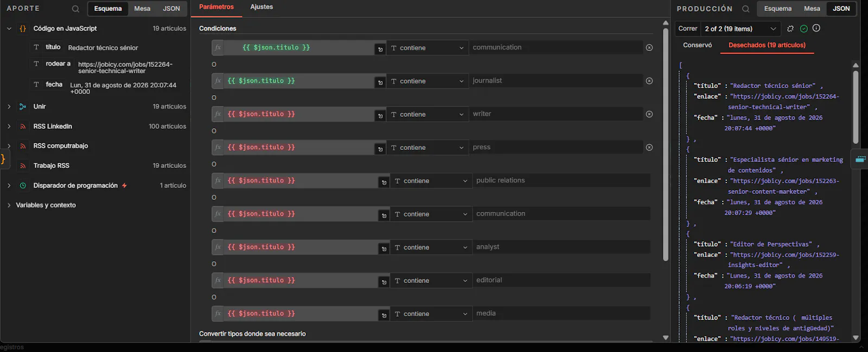This screenshot has height=352, width=868.
Task: Switch to the Parámetros tab
Action: 216,7
